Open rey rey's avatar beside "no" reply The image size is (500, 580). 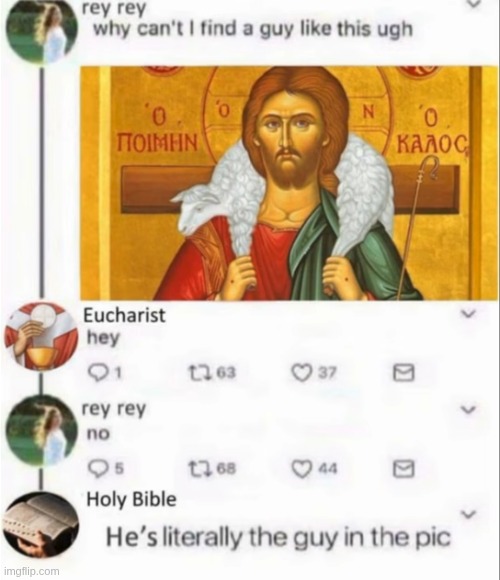(42, 429)
